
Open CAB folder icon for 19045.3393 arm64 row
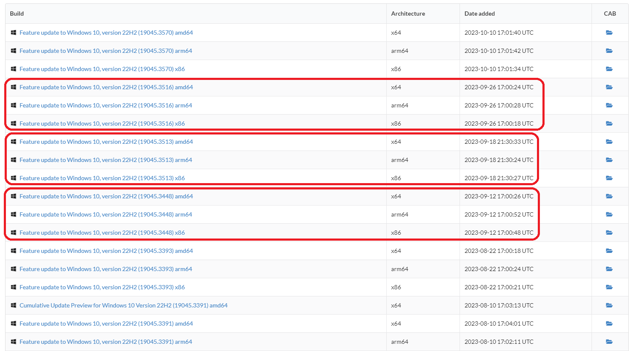(609, 269)
